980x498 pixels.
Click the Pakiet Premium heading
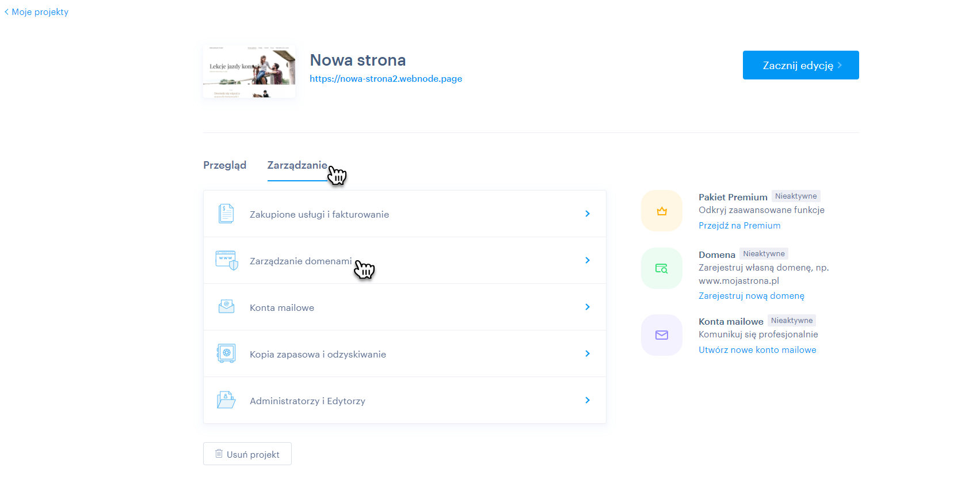tap(733, 197)
